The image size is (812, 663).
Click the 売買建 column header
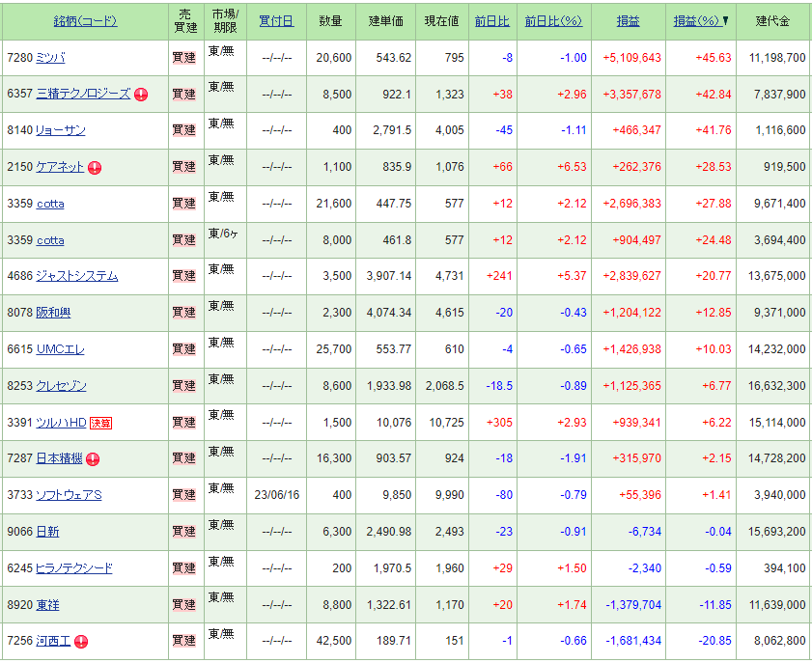click(185, 21)
